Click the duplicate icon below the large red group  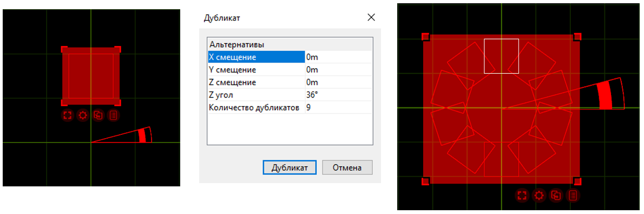point(556,196)
